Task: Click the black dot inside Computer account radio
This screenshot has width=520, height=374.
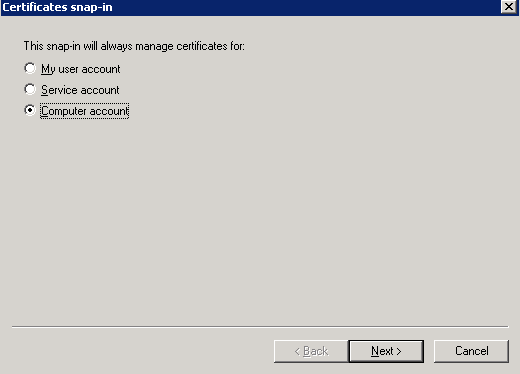Action: tap(30, 110)
